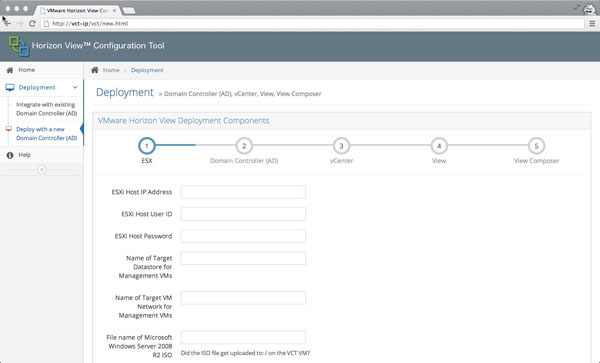Image resolution: width=600 pixels, height=363 pixels.
Task: Click the VMware Horizon View Deployment Components heading
Action: [x=184, y=120]
